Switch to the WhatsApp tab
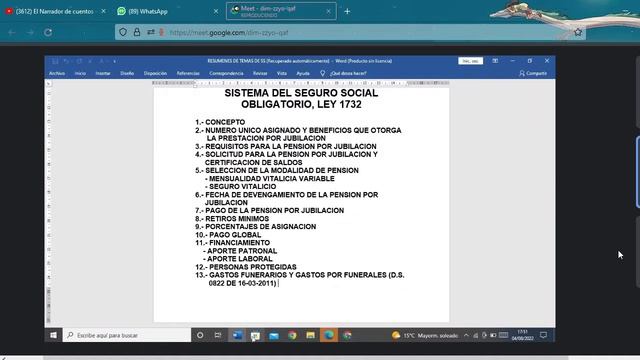 148,11
